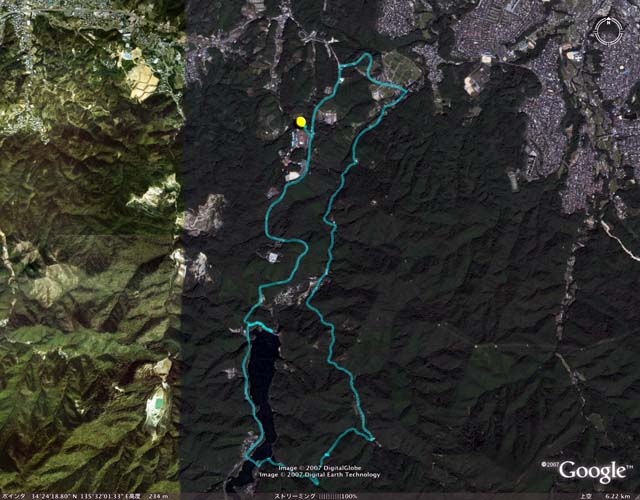Click the streaming progress bar

[x=329, y=496]
